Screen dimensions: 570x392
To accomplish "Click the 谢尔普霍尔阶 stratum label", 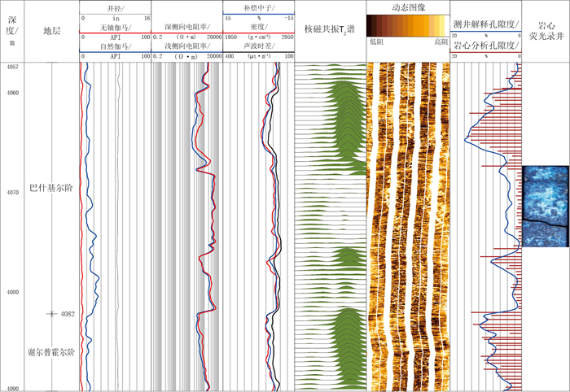I will point(51,353).
